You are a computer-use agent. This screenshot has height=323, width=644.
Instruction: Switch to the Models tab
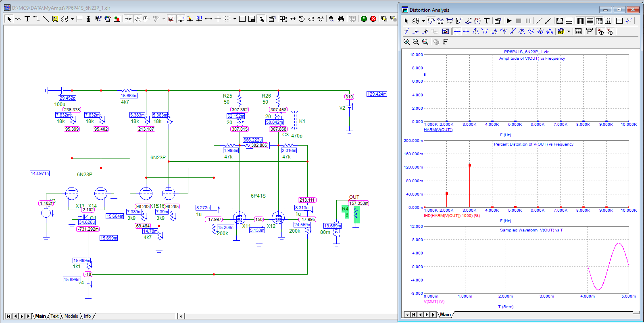point(71,316)
